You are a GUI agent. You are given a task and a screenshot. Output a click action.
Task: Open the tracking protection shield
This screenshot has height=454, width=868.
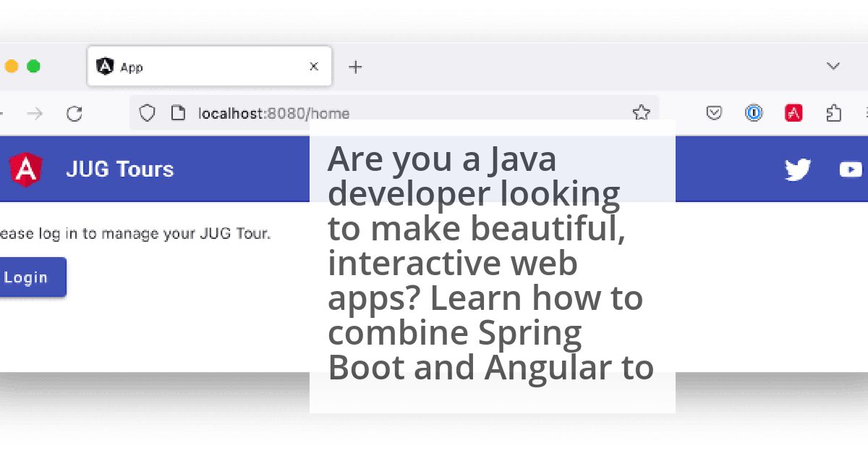tap(148, 113)
